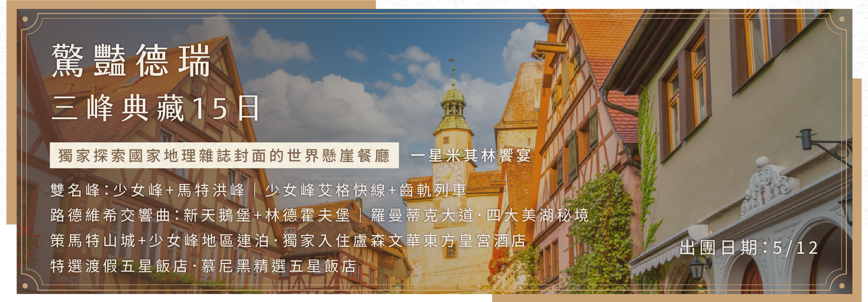Select 羅曼蒂克大道·四大美湖秘境 text

pyautogui.click(x=480, y=215)
